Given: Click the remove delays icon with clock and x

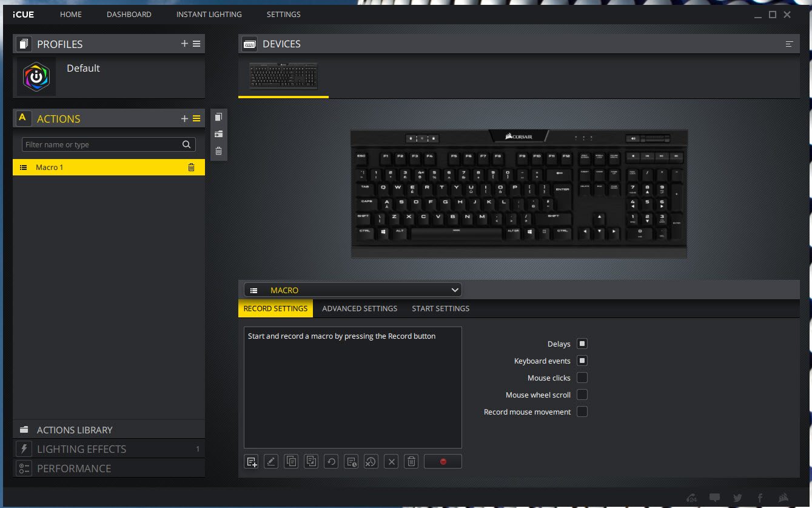Looking at the screenshot, I should click(371, 461).
